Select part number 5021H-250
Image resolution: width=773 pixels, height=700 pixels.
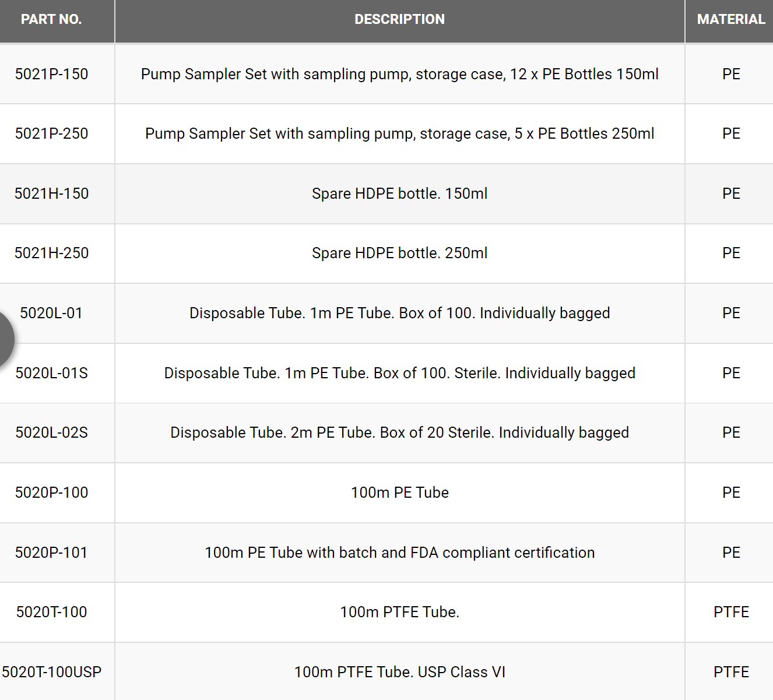click(x=51, y=253)
